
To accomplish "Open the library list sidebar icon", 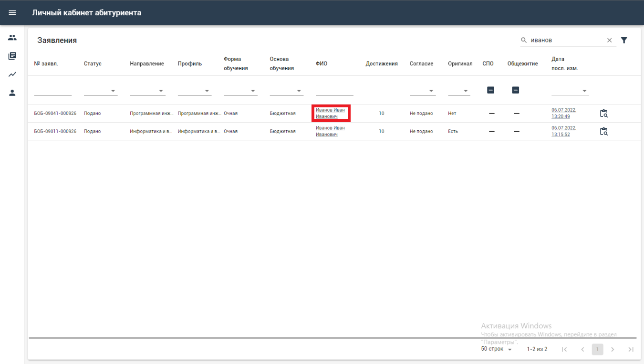I will point(12,56).
